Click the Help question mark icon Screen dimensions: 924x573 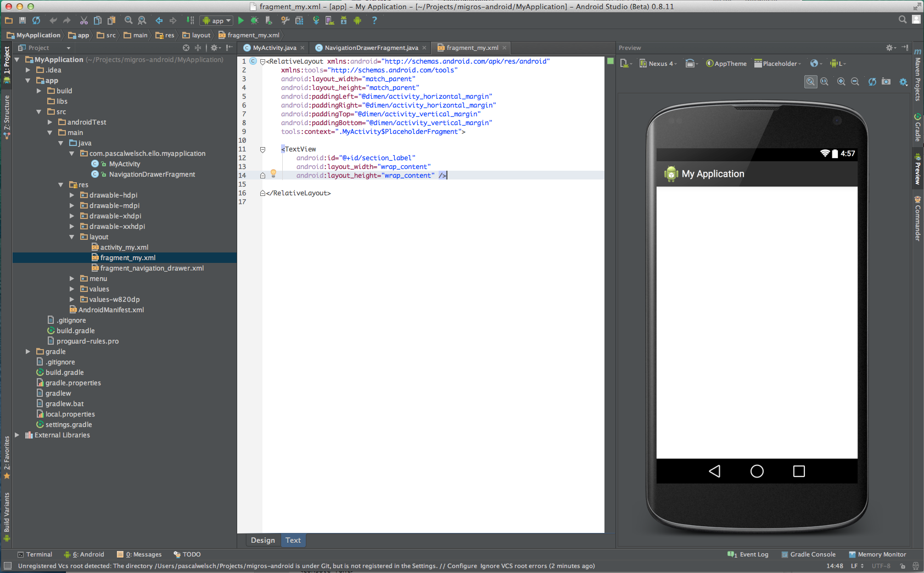point(374,20)
